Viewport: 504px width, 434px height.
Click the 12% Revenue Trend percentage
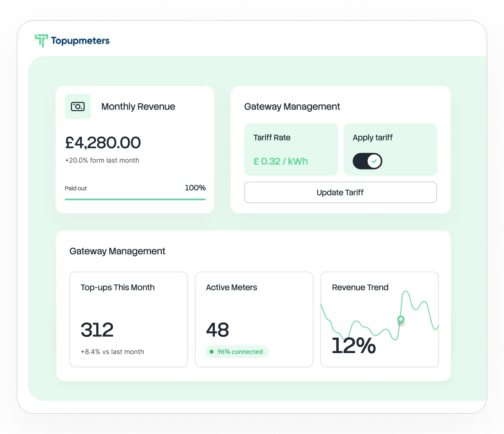coord(353,346)
